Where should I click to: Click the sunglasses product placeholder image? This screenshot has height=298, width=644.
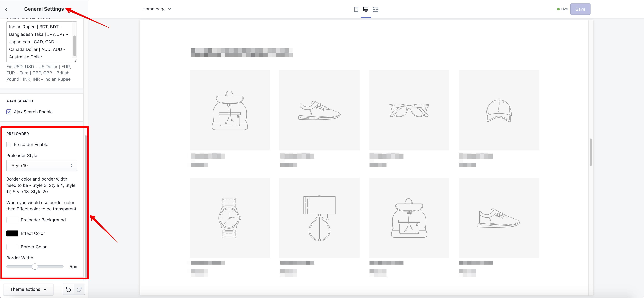tap(409, 110)
